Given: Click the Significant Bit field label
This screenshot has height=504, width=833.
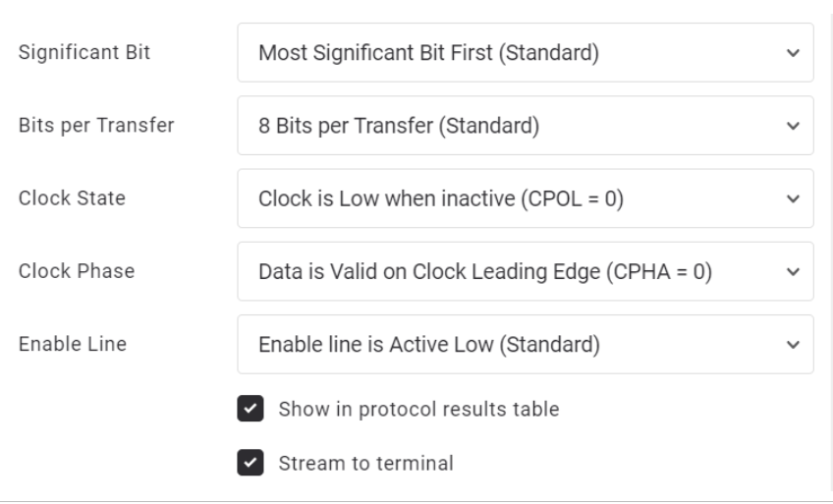Looking at the screenshot, I should coord(84,53).
